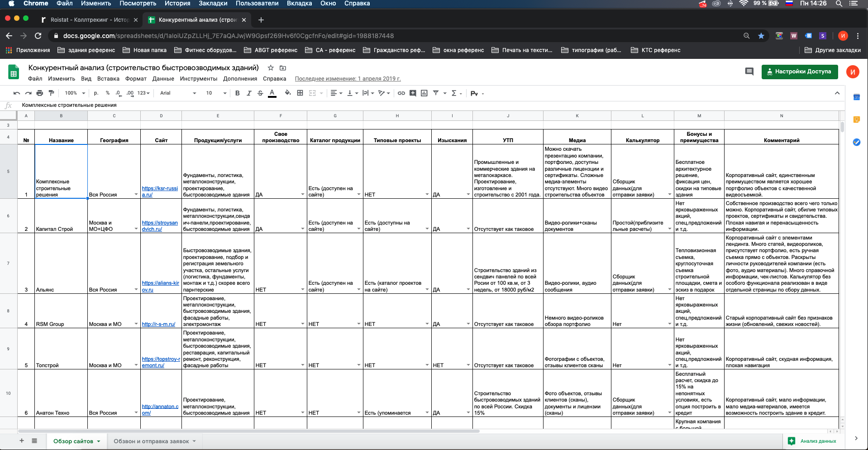Format as percent with the % icon

(x=108, y=93)
